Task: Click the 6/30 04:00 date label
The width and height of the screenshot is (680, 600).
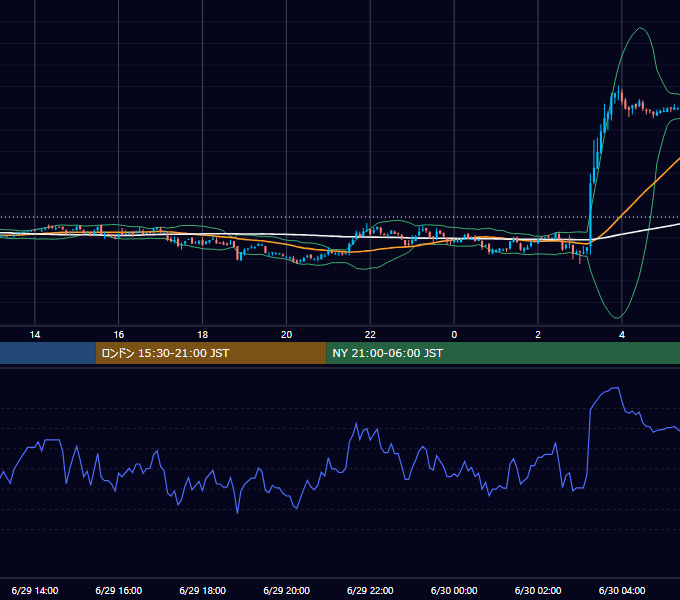Action: pos(622,590)
